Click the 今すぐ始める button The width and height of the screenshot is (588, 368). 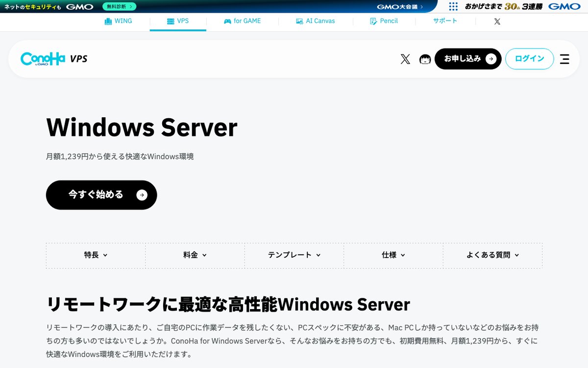click(101, 195)
